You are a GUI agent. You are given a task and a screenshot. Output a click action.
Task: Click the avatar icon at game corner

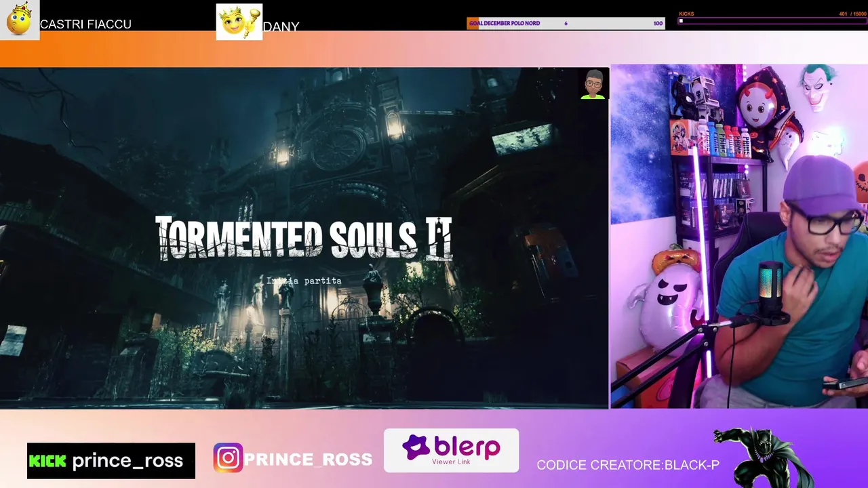point(593,84)
